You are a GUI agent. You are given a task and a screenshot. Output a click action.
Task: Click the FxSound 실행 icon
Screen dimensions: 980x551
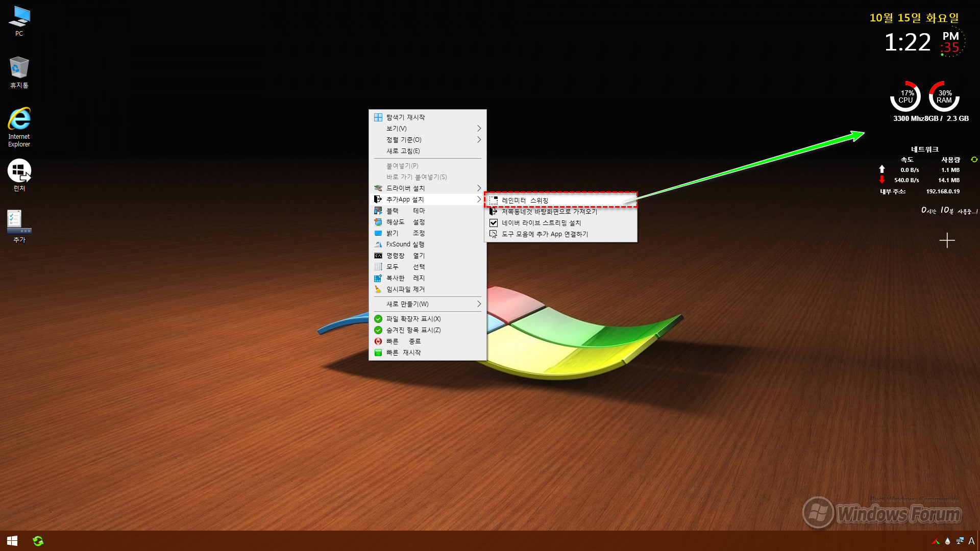(x=378, y=244)
